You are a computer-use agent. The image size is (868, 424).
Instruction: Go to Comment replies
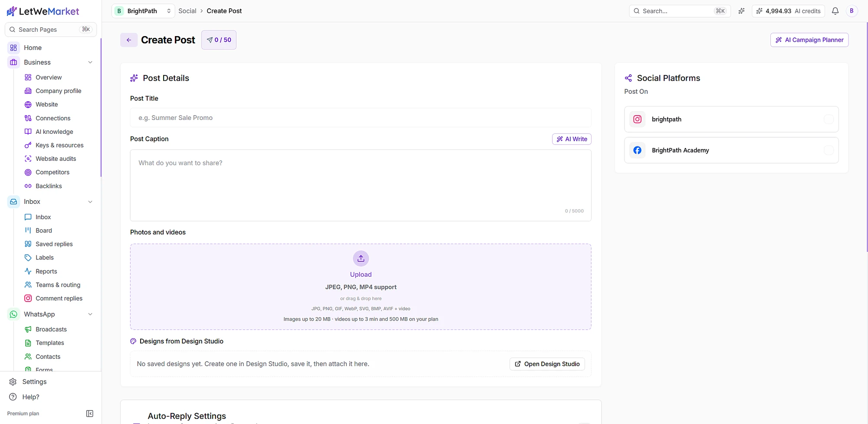59,298
